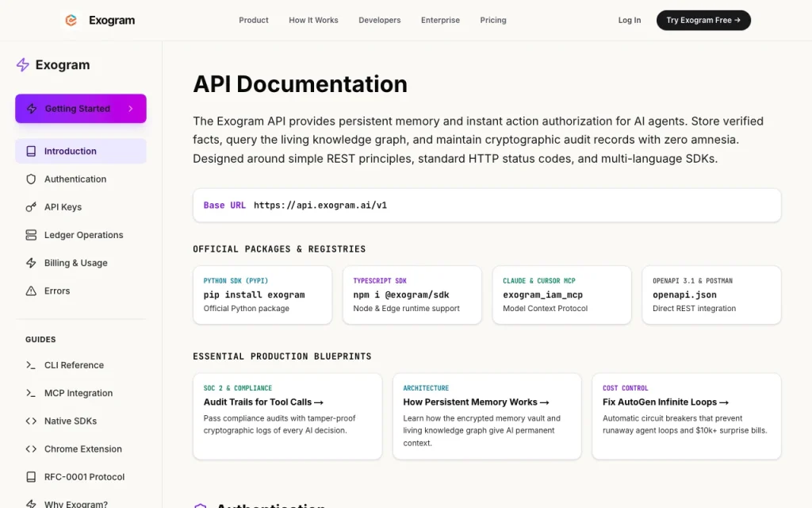Click the purple bolt icon beside sidebar Exogram
Image resolution: width=812 pixels, height=508 pixels.
pos(23,65)
